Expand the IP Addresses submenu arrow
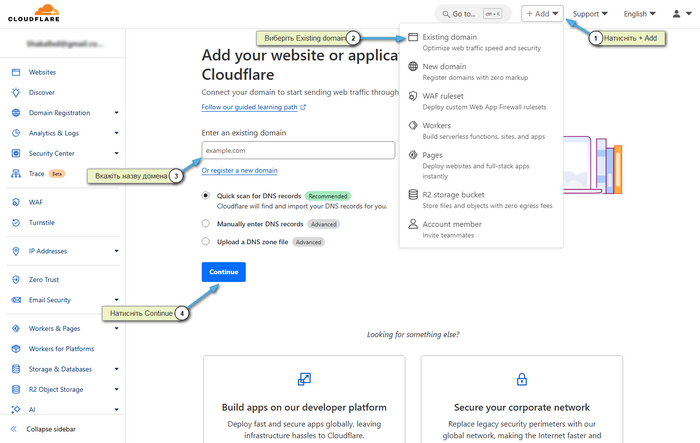This screenshot has width=700, height=443. (117, 251)
